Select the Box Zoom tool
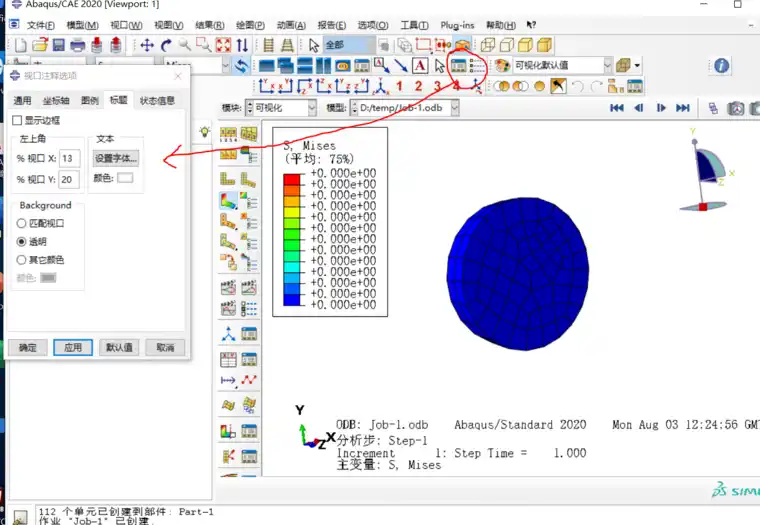This screenshot has width=760, height=525. point(204,45)
